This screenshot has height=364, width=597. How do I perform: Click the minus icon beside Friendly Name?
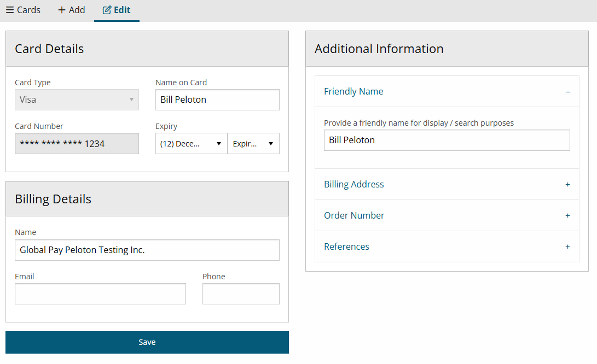[x=567, y=92]
